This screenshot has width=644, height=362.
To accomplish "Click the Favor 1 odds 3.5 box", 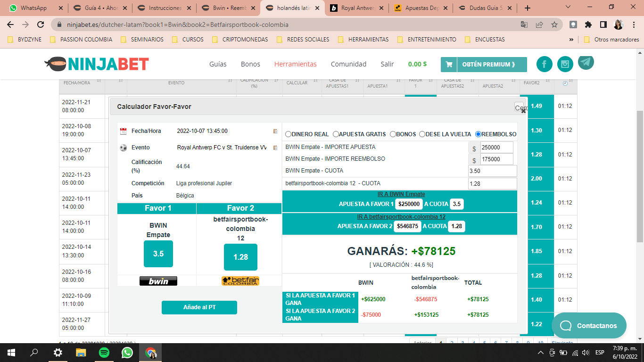I will 158,254.
